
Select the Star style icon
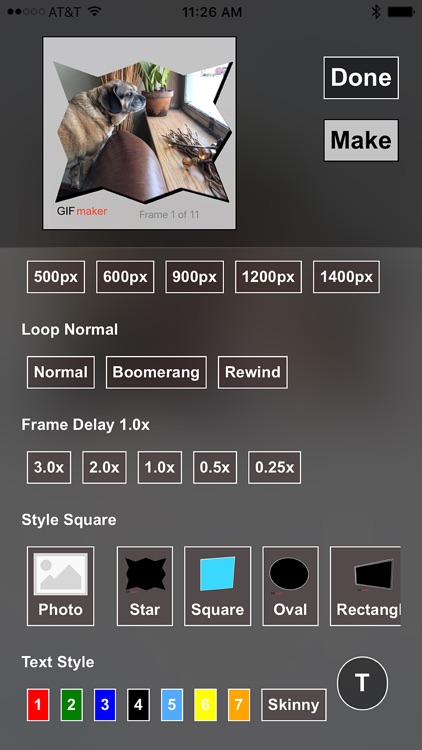145,586
